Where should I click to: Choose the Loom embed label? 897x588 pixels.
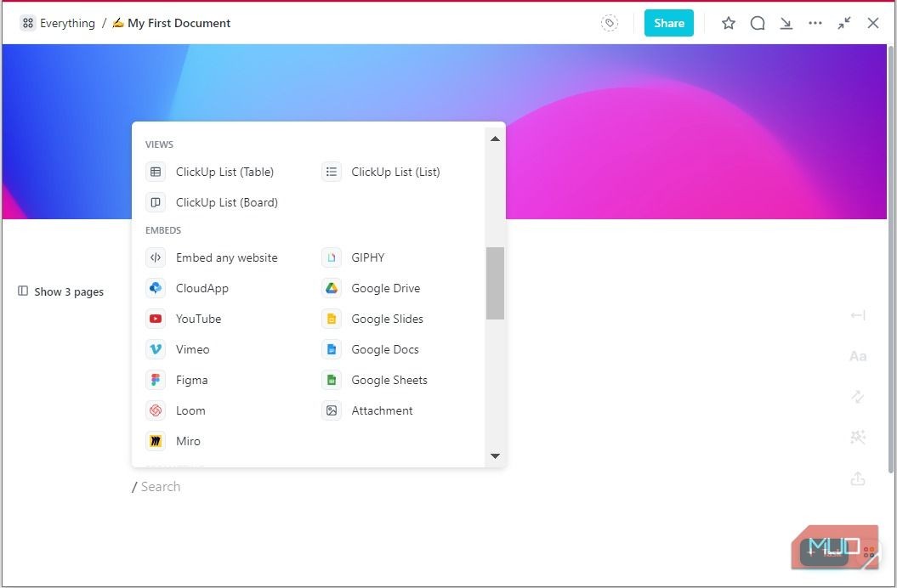pos(190,410)
